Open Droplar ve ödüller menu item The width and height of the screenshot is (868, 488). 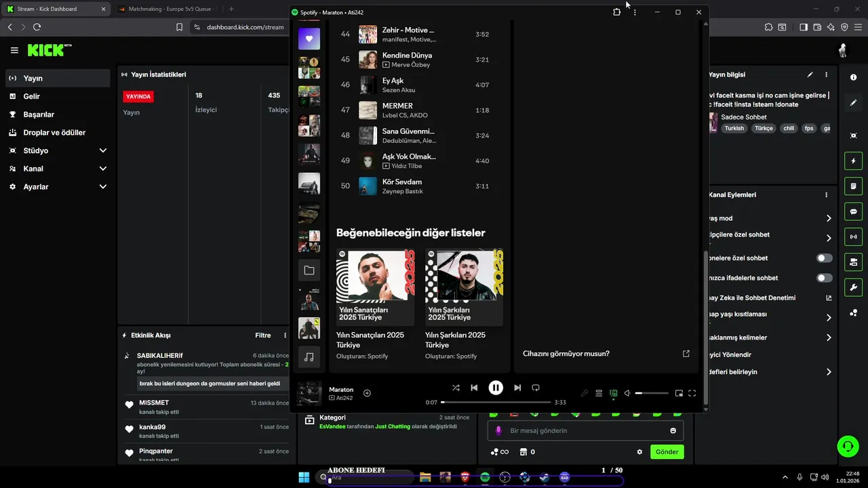point(58,132)
